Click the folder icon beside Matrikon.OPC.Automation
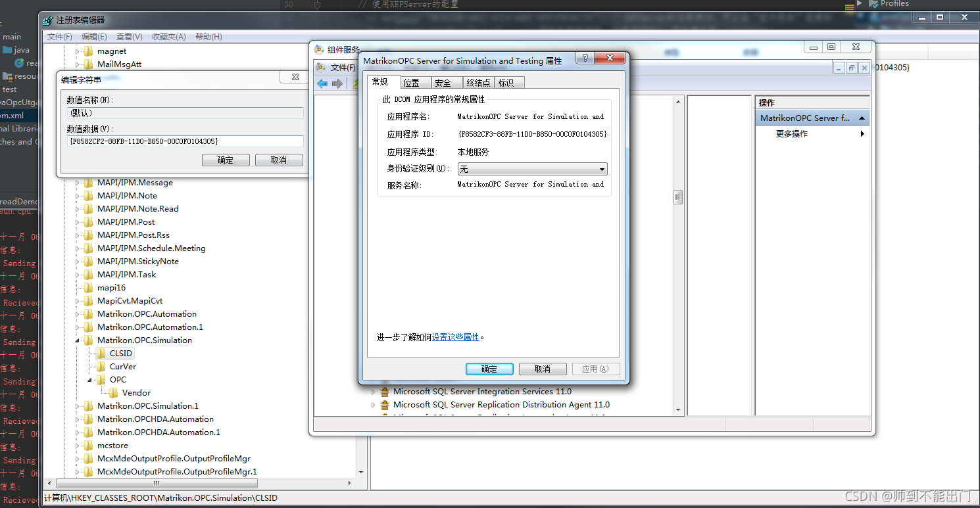This screenshot has height=508, width=980. 89,314
